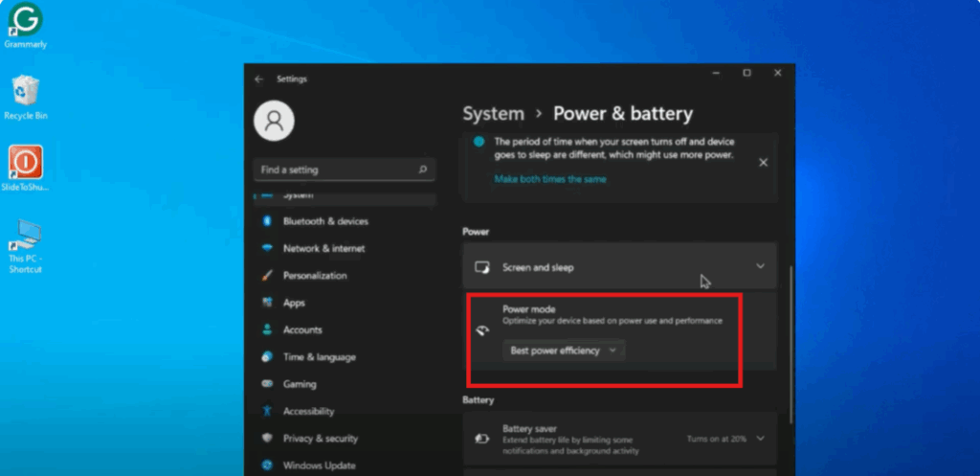The image size is (980, 476).
Task: Maximize the Settings window
Action: point(746,73)
